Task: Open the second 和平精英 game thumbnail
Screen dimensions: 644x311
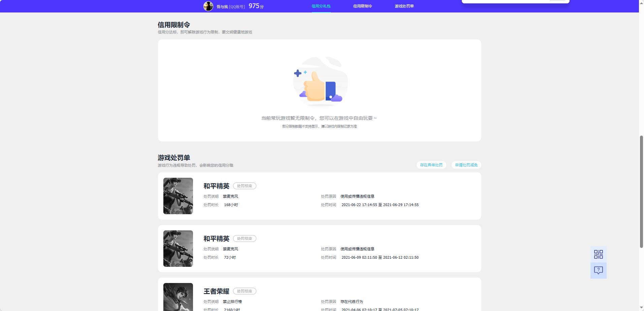Action: pos(178,248)
